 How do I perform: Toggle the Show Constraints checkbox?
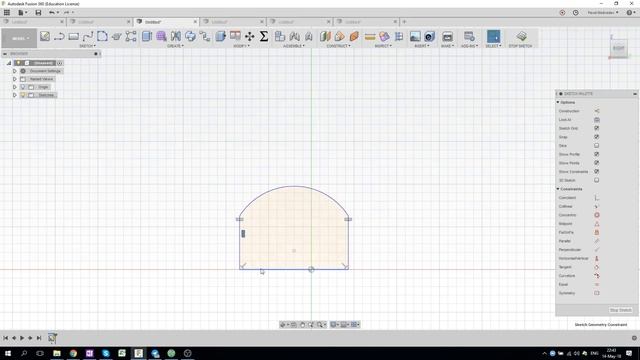(x=596, y=171)
